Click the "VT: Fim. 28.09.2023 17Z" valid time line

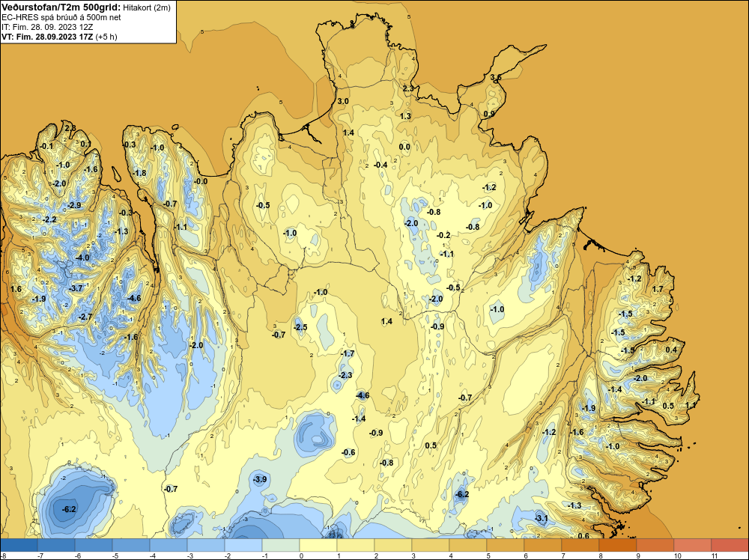click(x=48, y=37)
